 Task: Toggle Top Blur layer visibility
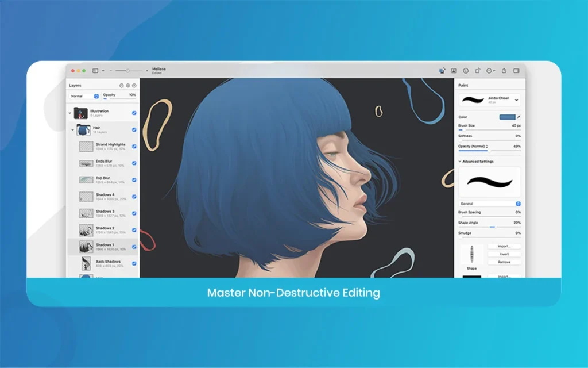pos(134,180)
